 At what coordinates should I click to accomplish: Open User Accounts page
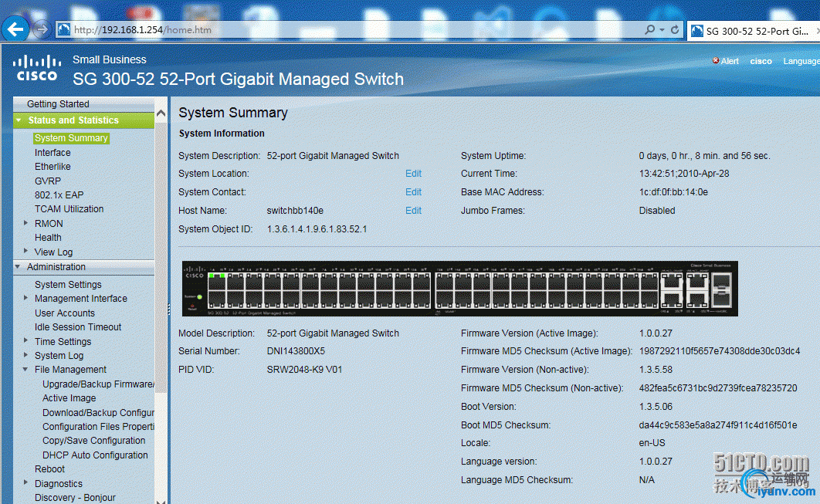coord(65,313)
